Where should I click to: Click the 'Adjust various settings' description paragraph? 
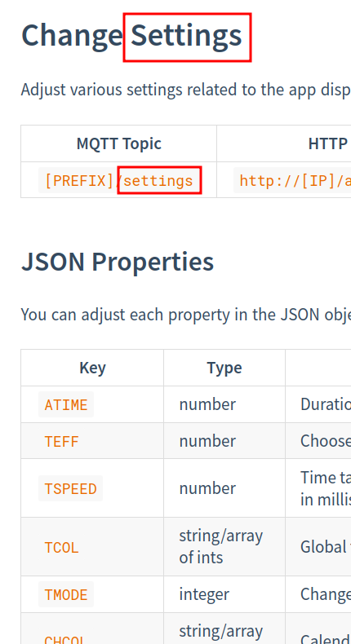click(x=186, y=89)
